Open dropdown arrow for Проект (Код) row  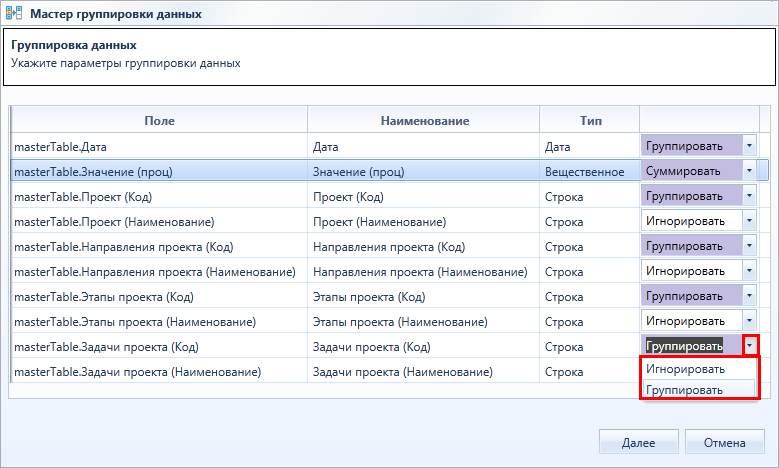pyautogui.click(x=749, y=196)
